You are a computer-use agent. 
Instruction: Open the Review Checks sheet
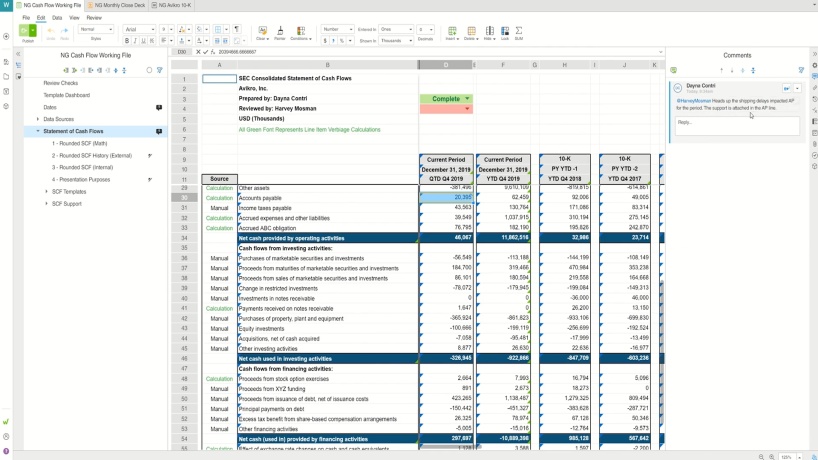[61, 83]
